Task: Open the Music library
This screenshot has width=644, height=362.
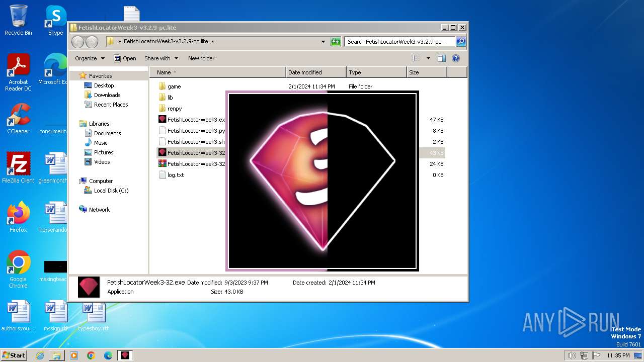Action: tap(101, 143)
